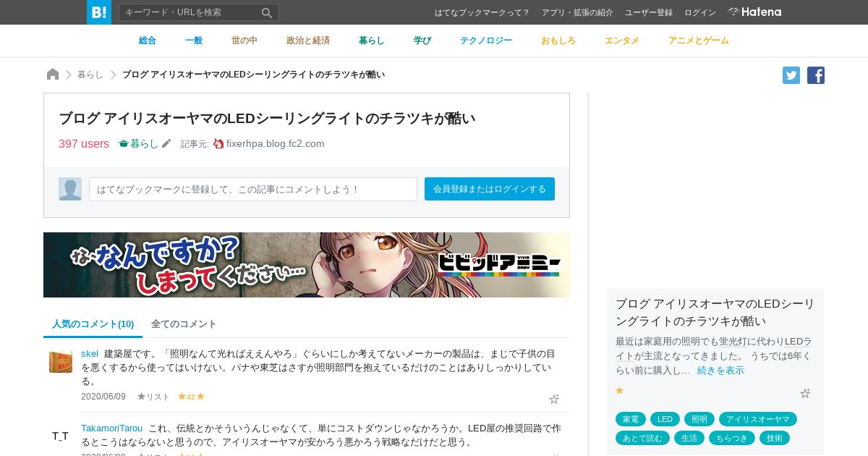Click 続きを表示 in sidebar card

point(720,371)
